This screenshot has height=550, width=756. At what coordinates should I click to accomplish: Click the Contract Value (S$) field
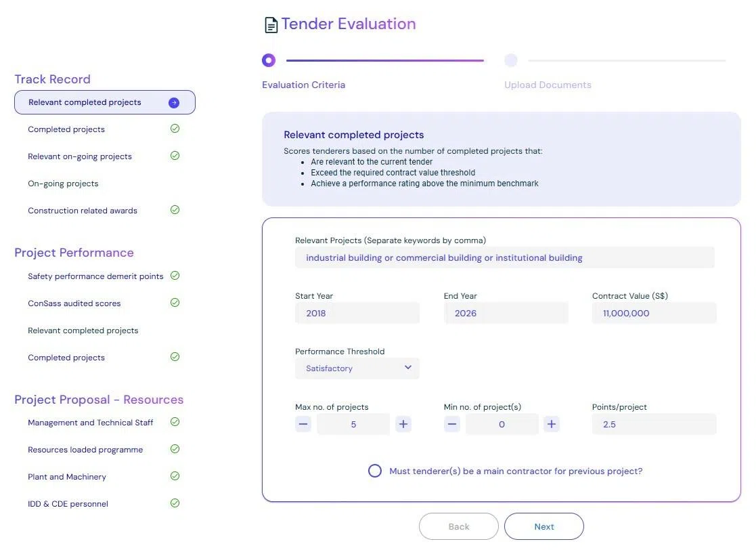[x=653, y=314]
